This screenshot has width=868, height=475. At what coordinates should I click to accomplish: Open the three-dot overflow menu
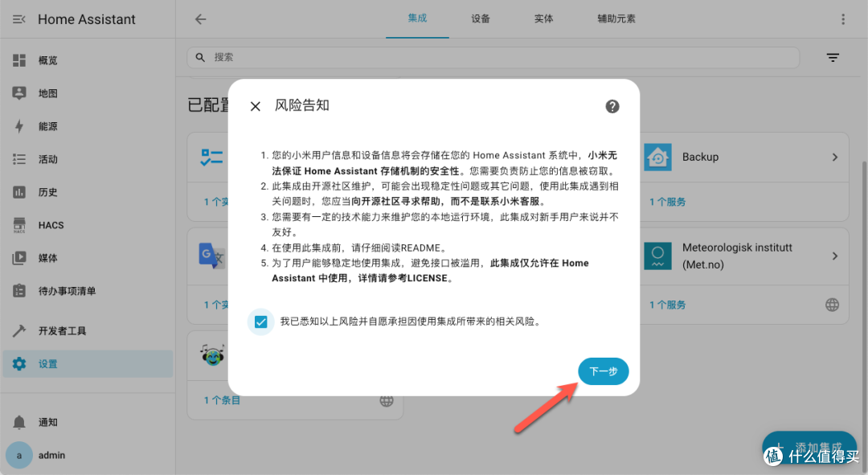coord(843,19)
